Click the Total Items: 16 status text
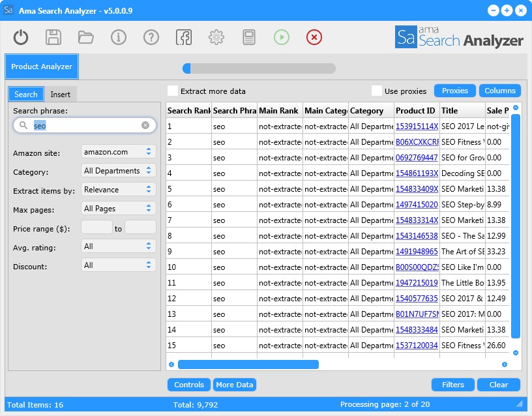 [x=35, y=404]
